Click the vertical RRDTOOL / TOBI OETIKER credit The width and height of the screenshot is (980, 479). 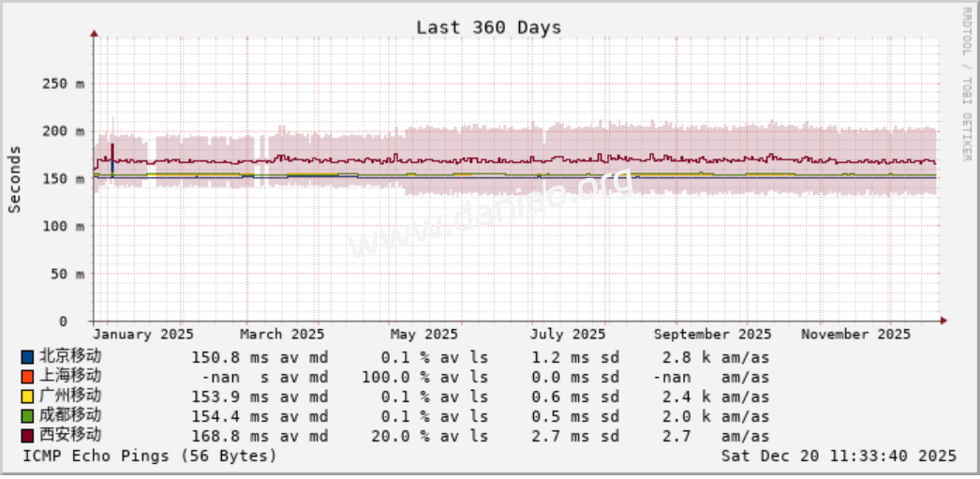click(966, 84)
